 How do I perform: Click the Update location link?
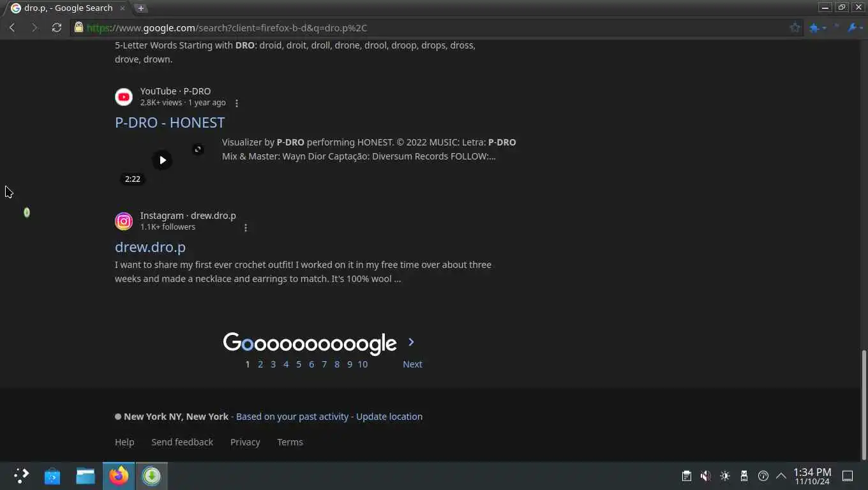point(389,417)
